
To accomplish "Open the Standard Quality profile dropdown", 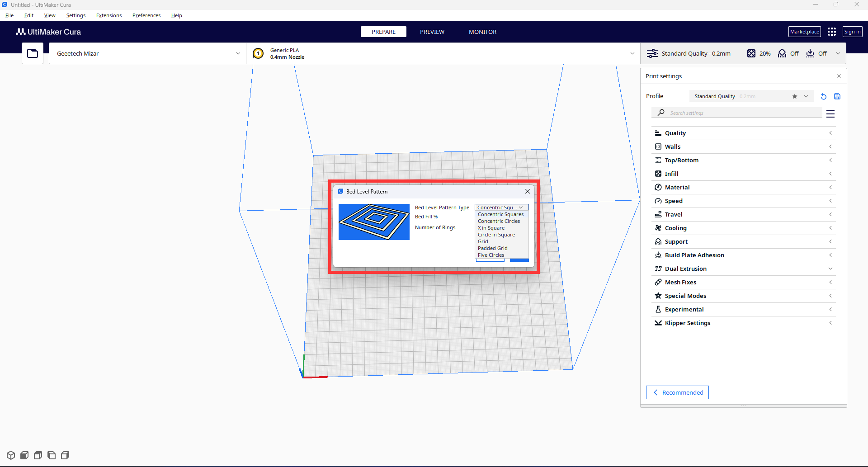I will (x=751, y=96).
